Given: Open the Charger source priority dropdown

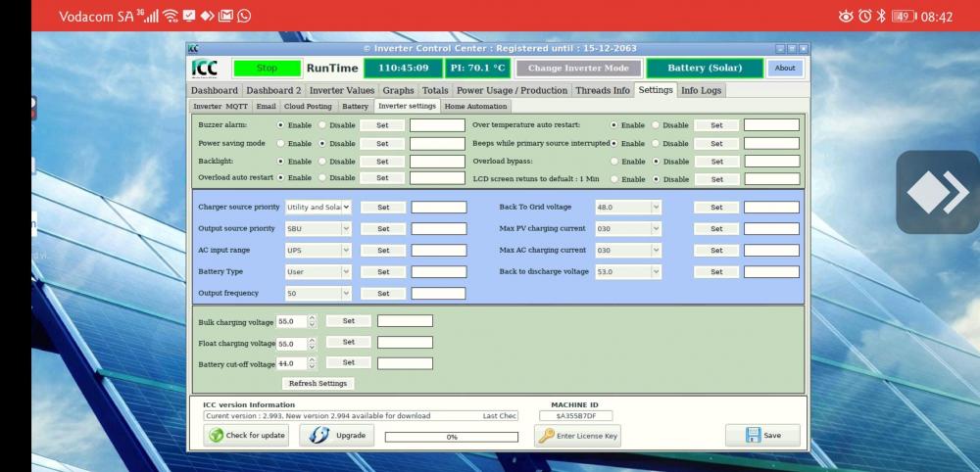Looking at the screenshot, I should 346,208.
